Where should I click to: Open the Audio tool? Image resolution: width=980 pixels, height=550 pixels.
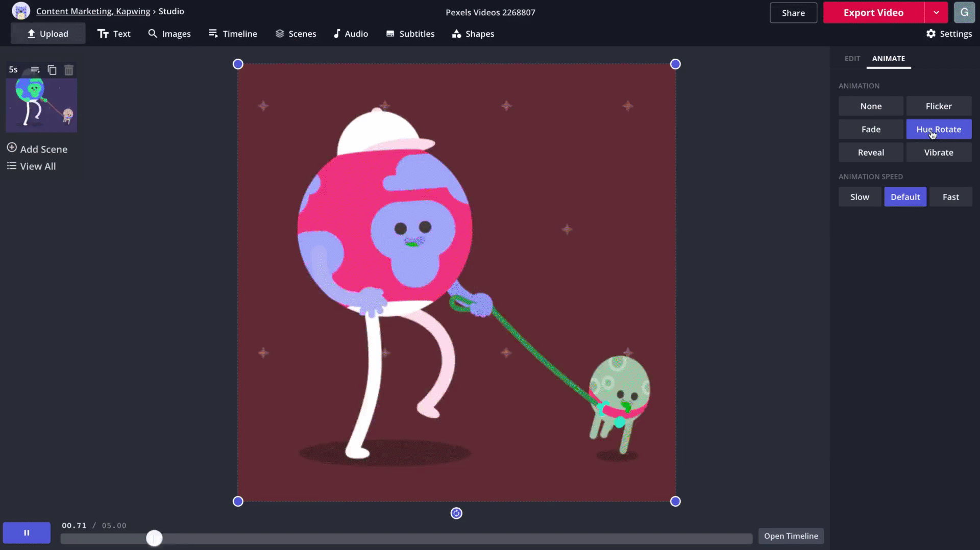351,34
